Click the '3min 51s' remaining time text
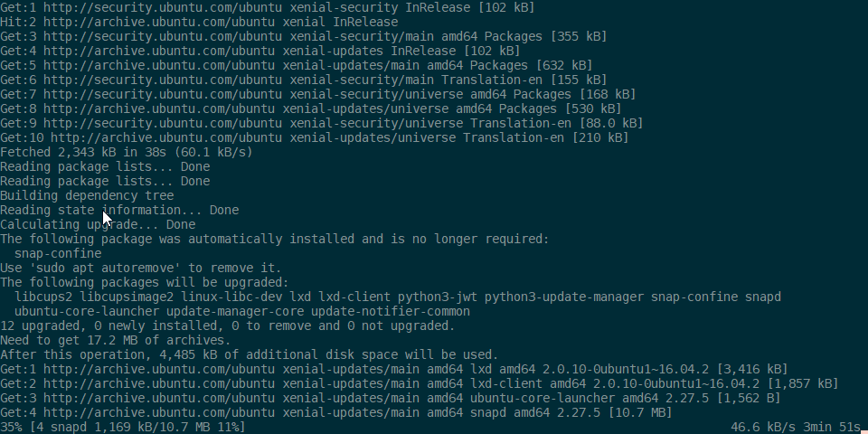This screenshot has height=434, width=868. tap(835, 427)
